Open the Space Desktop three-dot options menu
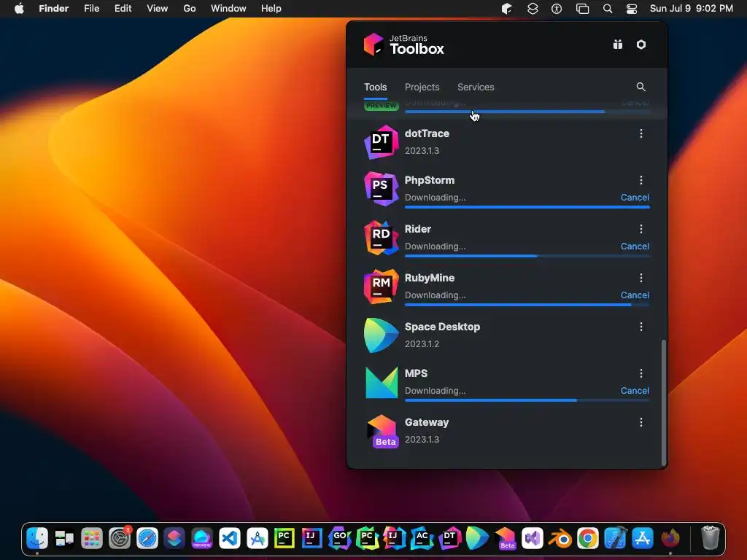This screenshot has width=747, height=560. pyautogui.click(x=641, y=327)
